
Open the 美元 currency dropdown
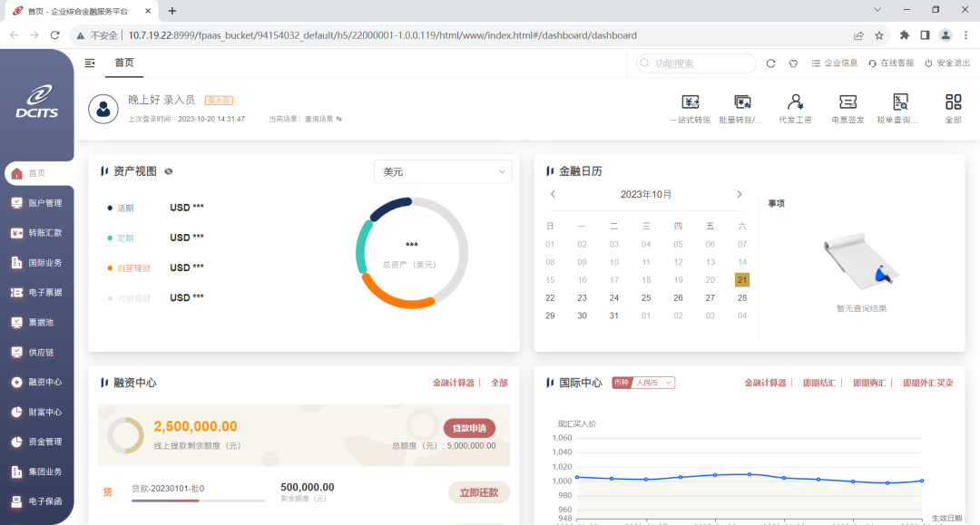443,171
